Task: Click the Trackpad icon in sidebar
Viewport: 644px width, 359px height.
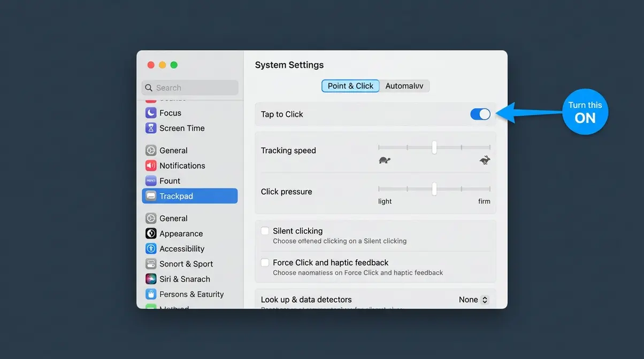Action: tap(151, 196)
